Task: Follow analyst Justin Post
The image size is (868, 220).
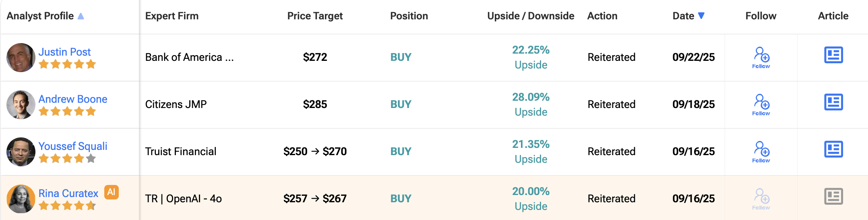Action: tap(761, 58)
